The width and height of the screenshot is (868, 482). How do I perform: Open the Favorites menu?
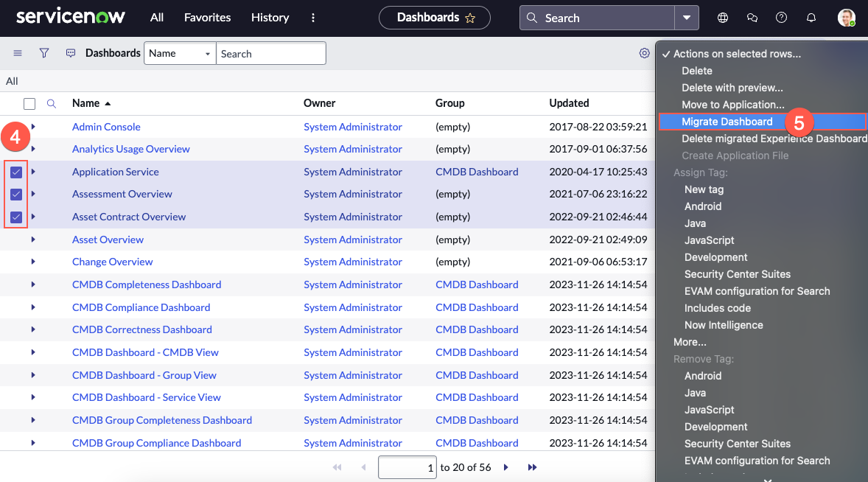pyautogui.click(x=207, y=18)
